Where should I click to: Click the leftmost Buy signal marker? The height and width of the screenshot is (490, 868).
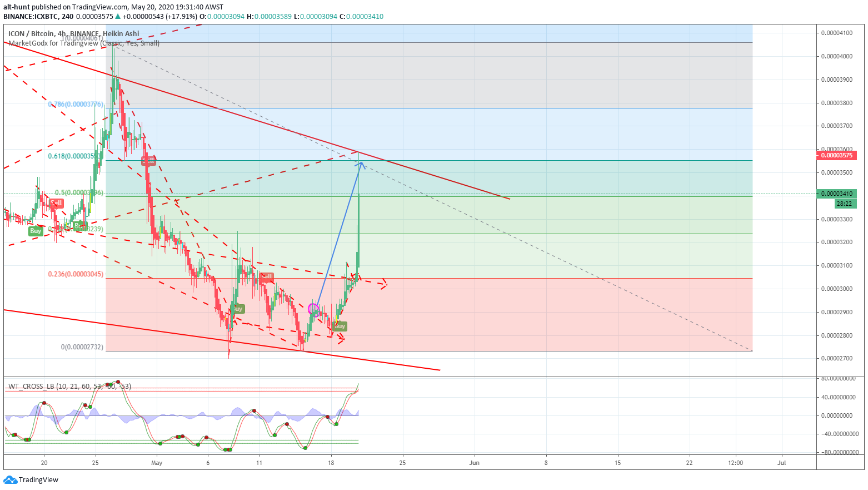click(x=36, y=231)
